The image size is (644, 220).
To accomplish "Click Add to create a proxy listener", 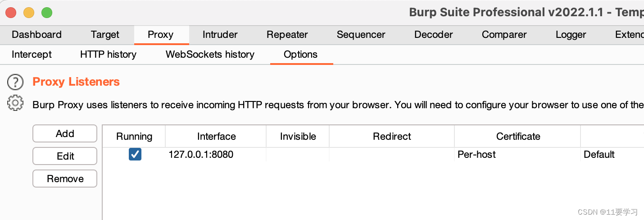I will (x=65, y=133).
